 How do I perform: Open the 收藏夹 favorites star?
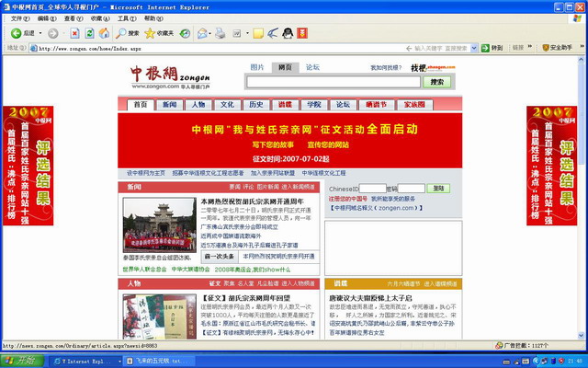point(159,33)
